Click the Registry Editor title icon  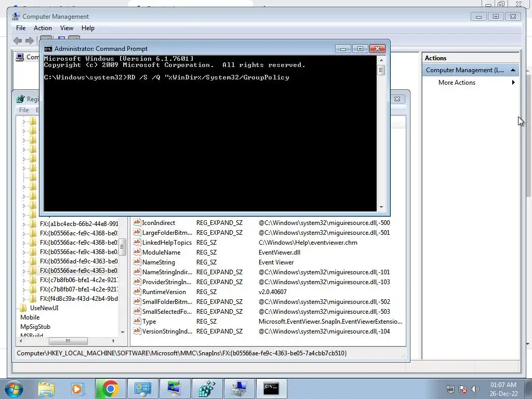point(21,99)
